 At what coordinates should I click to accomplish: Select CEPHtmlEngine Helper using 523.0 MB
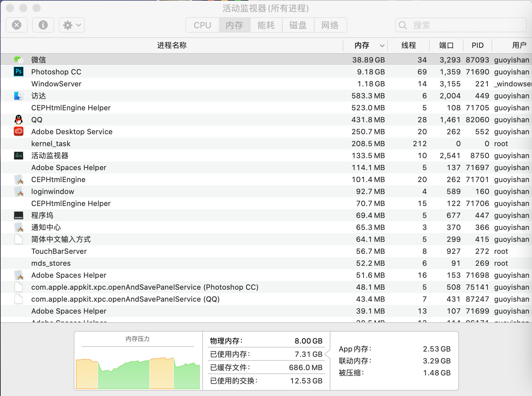point(71,108)
